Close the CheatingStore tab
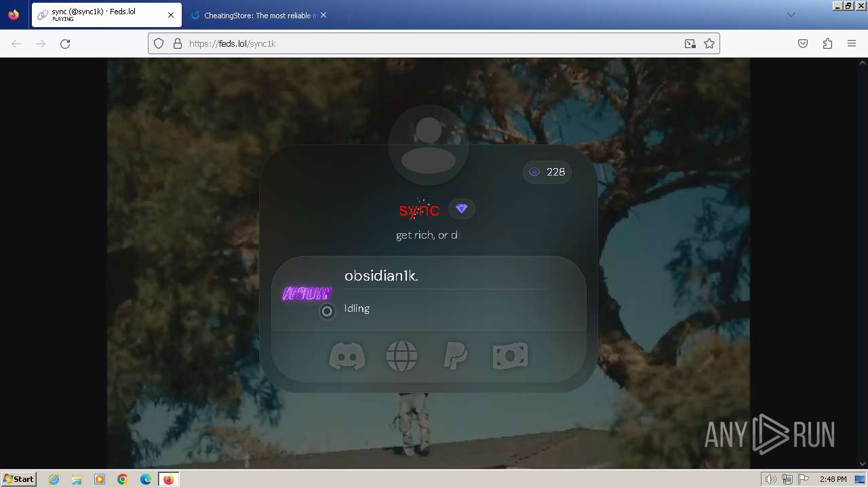Viewport: 868px width, 488px height. pos(323,15)
